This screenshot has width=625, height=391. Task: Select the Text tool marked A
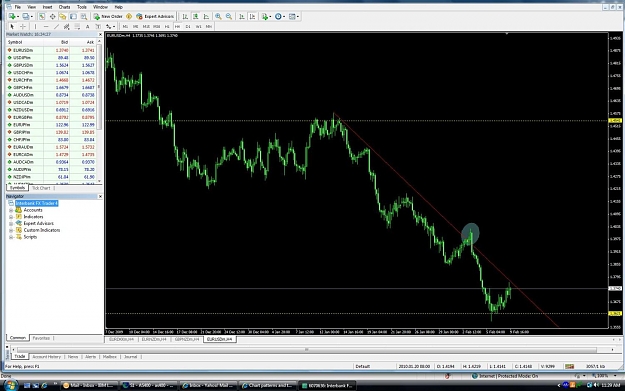[x=87, y=26]
